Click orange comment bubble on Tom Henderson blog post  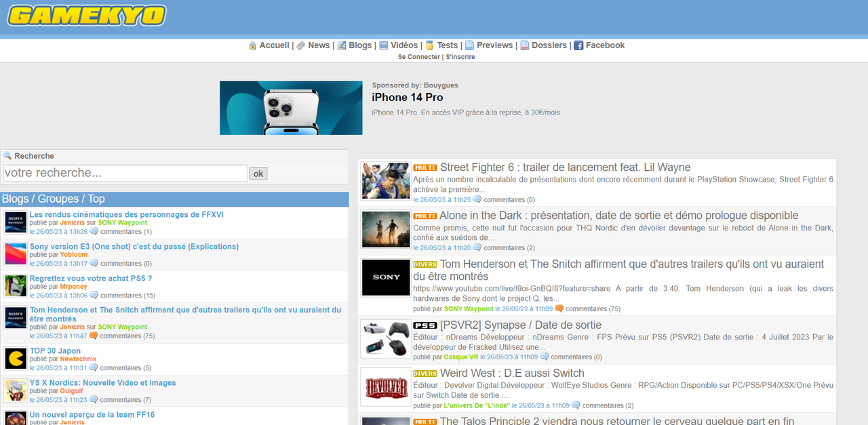point(94,336)
